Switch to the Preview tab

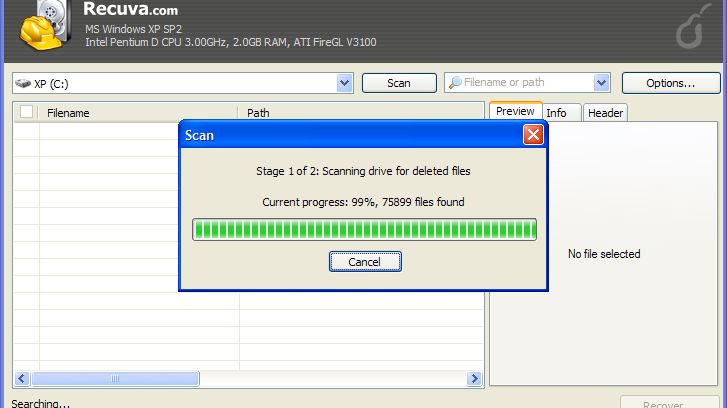click(x=515, y=111)
